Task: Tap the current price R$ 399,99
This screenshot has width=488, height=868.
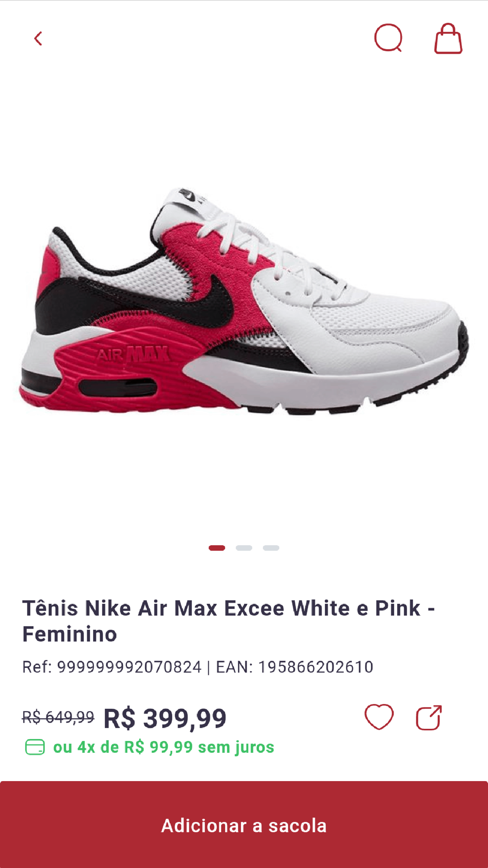Action: (x=165, y=718)
